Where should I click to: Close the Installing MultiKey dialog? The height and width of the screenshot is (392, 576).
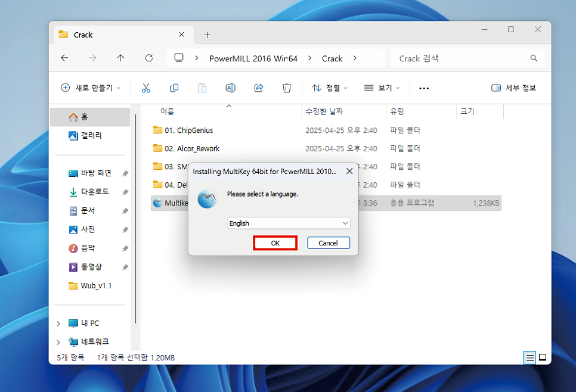(x=349, y=172)
